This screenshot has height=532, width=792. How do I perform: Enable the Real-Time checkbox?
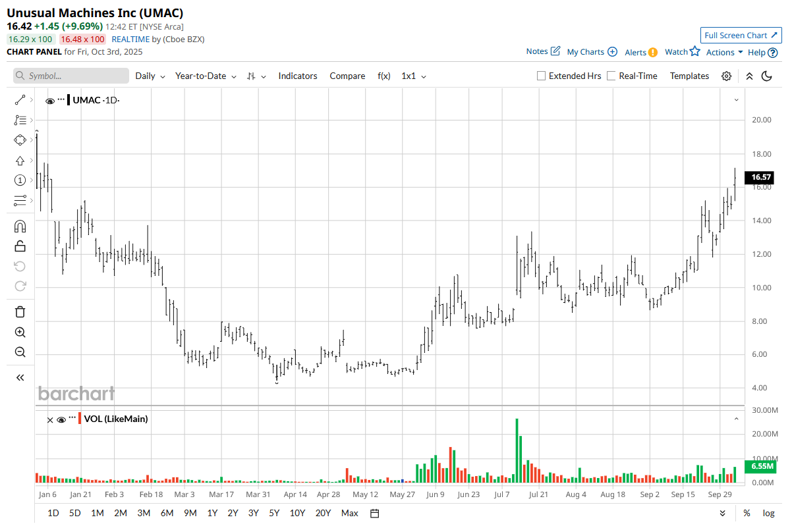(611, 76)
